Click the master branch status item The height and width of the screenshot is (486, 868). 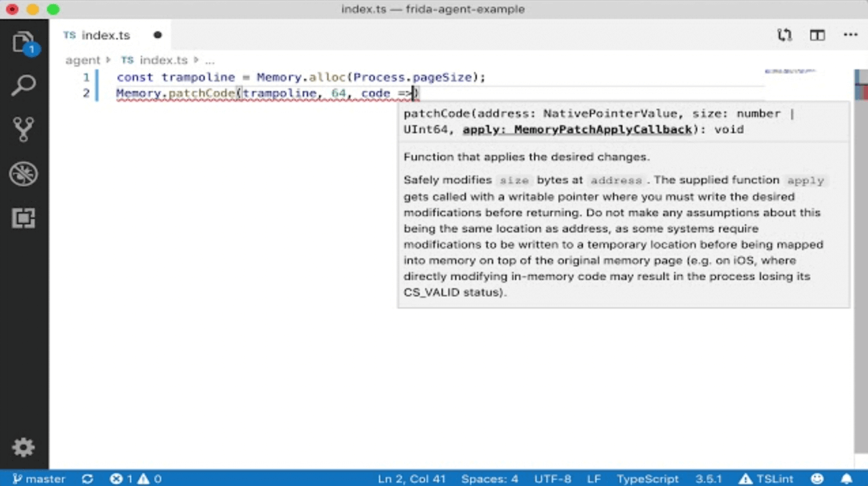point(39,479)
